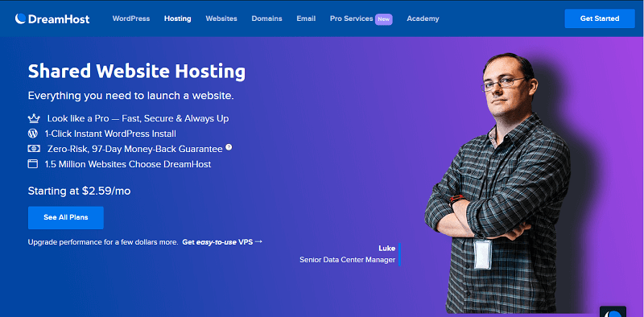The height and width of the screenshot is (317, 644).
Task: Click the browser window icon beside 1.5 Million Websites
Action: click(x=32, y=164)
